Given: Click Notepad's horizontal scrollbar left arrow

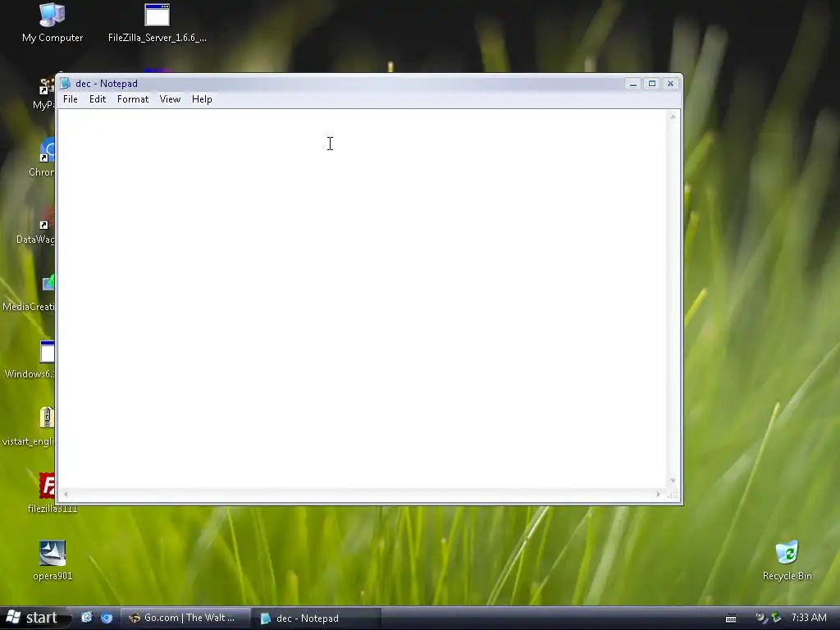Looking at the screenshot, I should tap(66, 495).
